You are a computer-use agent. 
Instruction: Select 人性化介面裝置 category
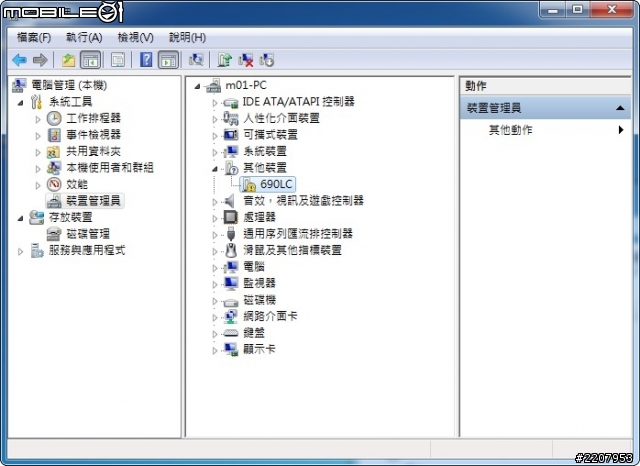click(x=281, y=118)
